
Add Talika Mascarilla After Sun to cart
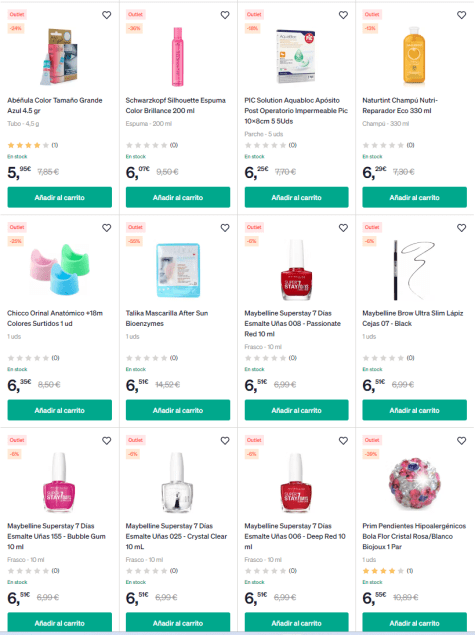coord(178,410)
